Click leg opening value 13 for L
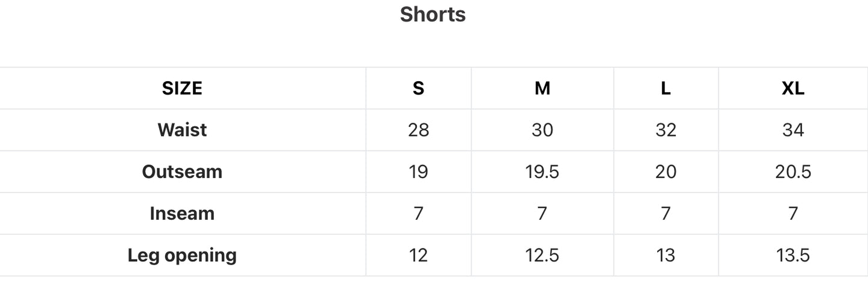 (x=666, y=255)
